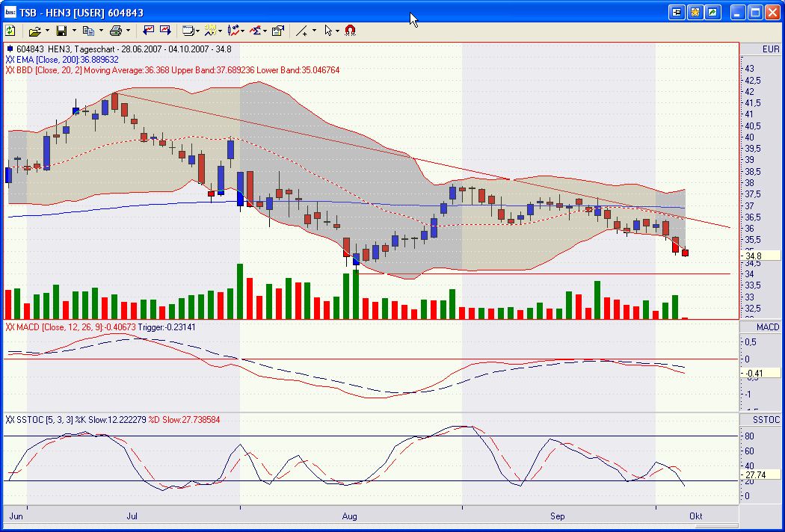Viewport: 785px width, 532px height.
Task: Click the refresh chart data icon
Action: 10,31
